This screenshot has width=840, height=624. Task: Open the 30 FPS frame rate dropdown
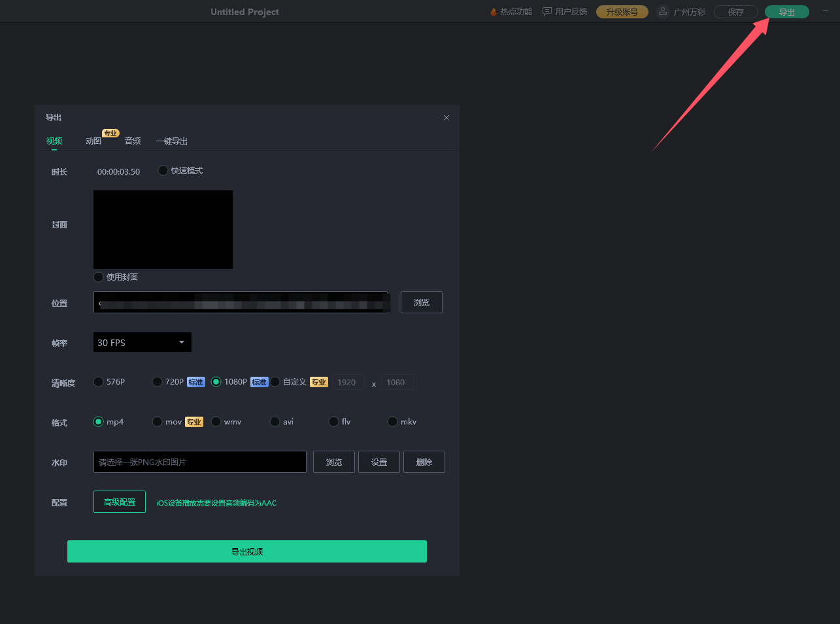[x=143, y=342]
